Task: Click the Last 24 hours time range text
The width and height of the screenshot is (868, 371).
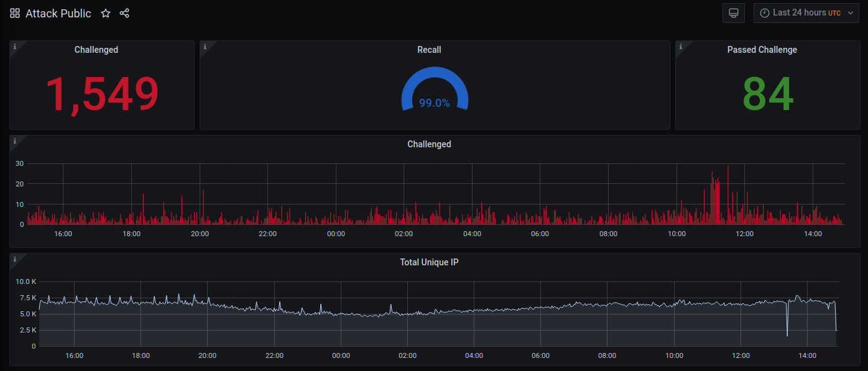Action: [799, 13]
